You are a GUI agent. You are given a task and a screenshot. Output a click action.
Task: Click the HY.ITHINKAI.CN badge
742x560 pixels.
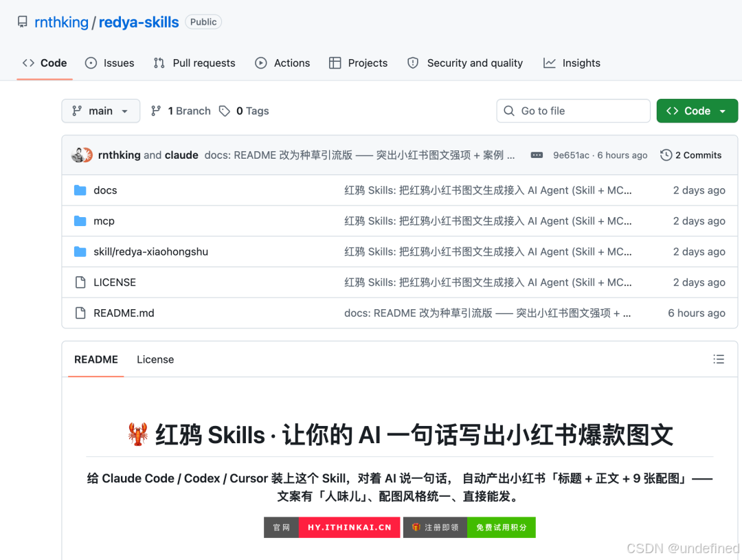tap(349, 527)
